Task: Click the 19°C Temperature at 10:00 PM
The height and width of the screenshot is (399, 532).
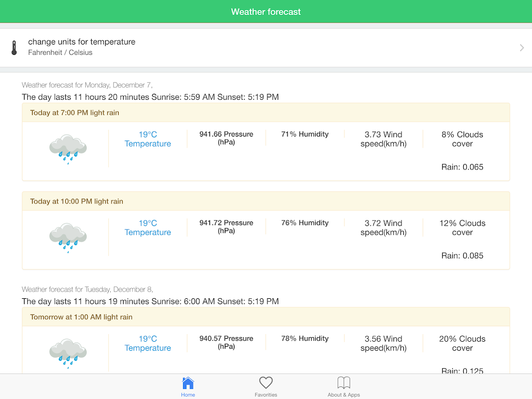Action: 148,228
